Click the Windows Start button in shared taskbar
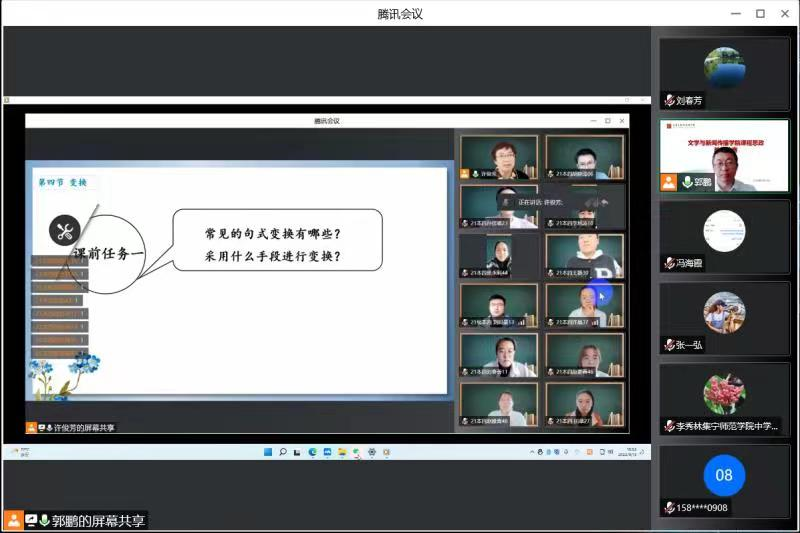 point(268,452)
